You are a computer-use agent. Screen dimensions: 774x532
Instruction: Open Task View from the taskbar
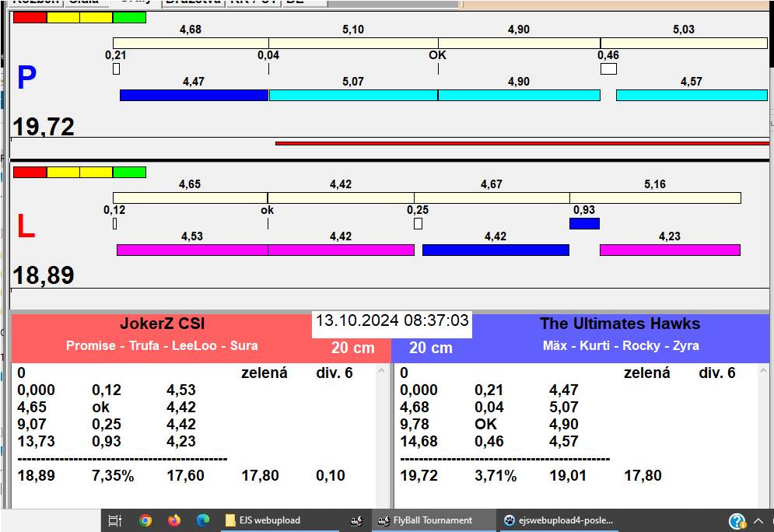point(114,520)
